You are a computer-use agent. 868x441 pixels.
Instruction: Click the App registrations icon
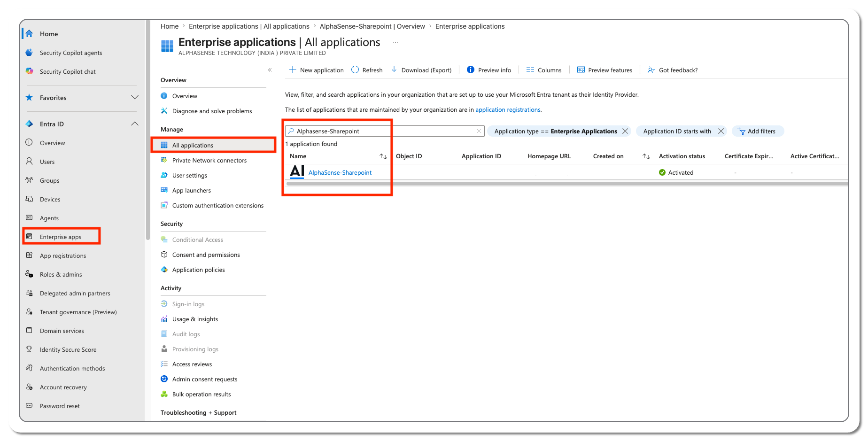[x=29, y=255]
